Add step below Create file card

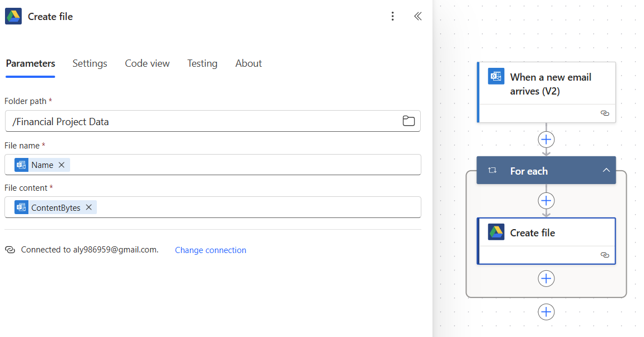point(546,279)
